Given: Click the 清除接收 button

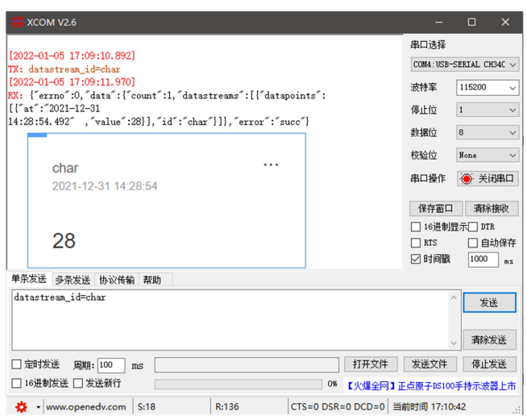Looking at the screenshot, I should pos(492,209).
